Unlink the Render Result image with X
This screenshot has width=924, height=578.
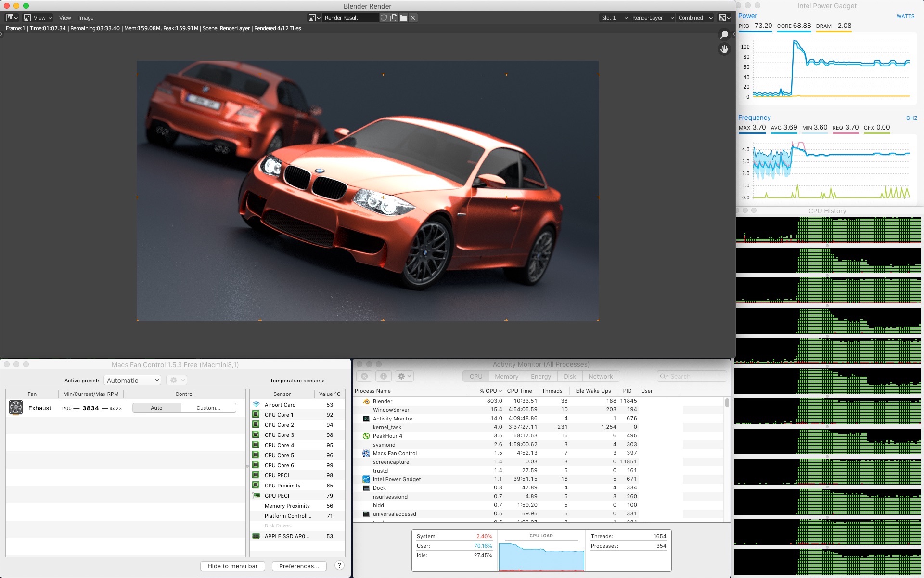[413, 18]
